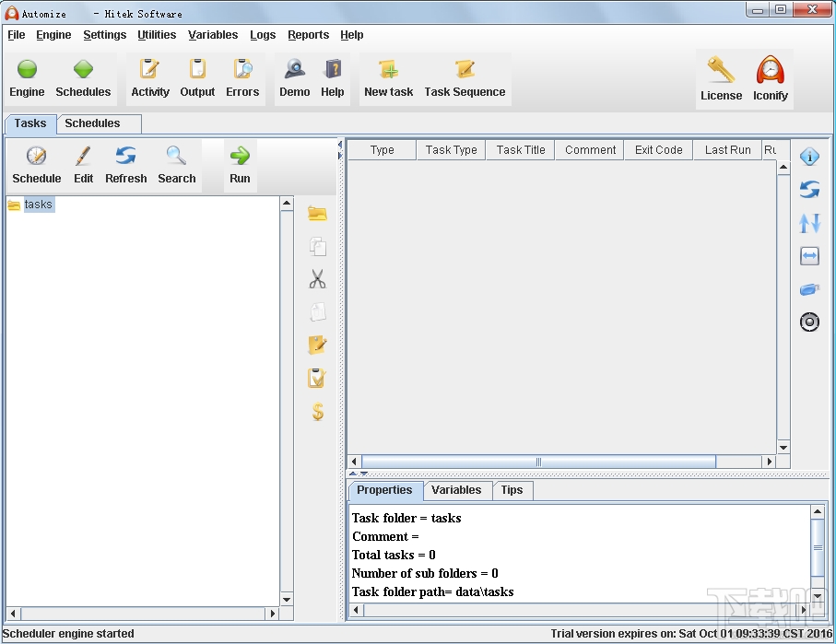
Task: Sort by the Task Title column header
Action: click(521, 150)
